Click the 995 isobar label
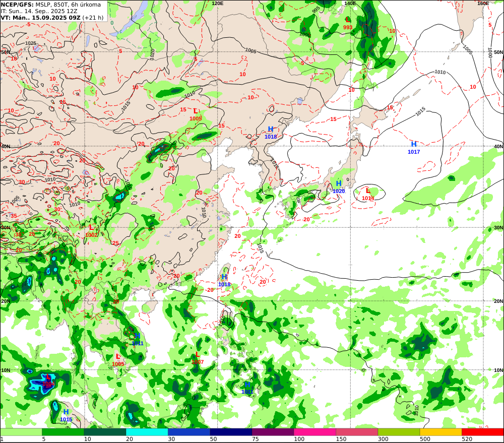This screenshot has width=504, height=443. 316,9
